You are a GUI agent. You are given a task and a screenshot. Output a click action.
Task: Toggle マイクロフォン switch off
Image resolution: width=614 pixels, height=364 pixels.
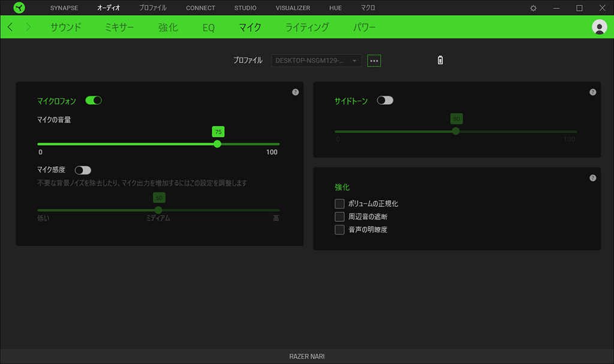(x=94, y=100)
